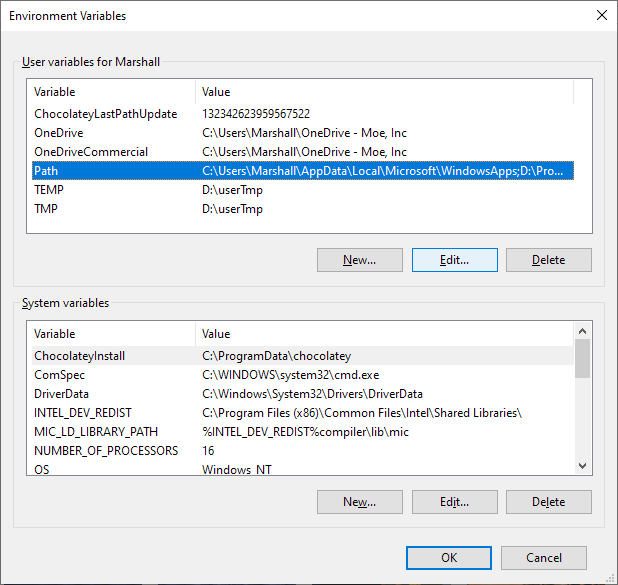618x585 pixels.
Task: Delete the selected user variable
Action: pos(548,260)
